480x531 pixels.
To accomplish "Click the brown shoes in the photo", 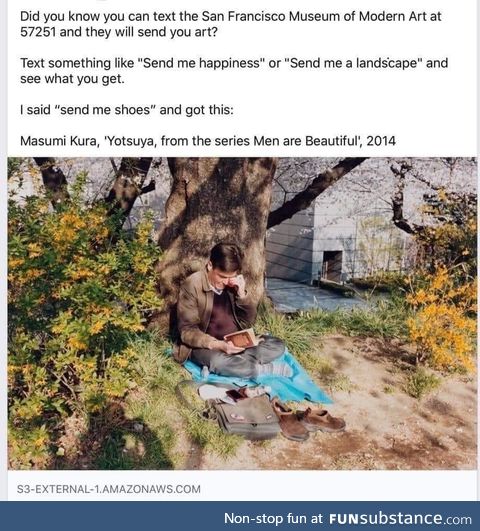I will pos(309,419).
